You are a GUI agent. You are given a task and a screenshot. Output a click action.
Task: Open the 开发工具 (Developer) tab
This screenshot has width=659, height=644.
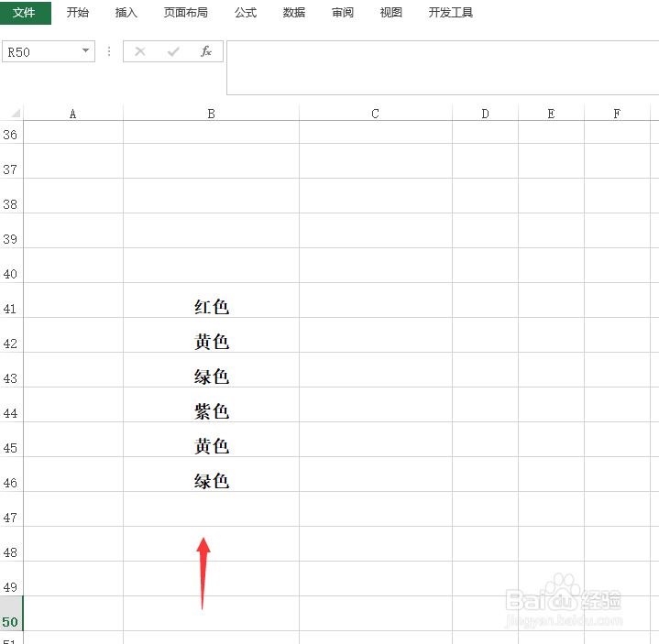pos(451,13)
